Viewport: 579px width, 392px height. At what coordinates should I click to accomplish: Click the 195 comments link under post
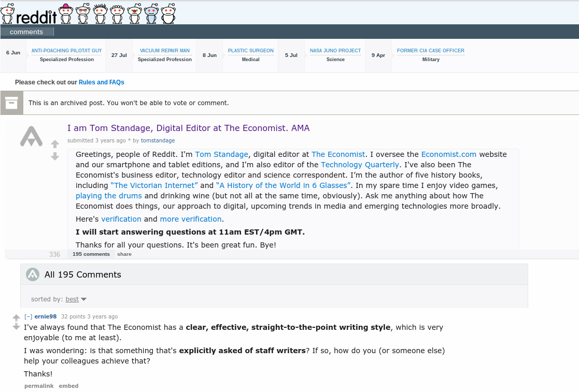point(91,254)
